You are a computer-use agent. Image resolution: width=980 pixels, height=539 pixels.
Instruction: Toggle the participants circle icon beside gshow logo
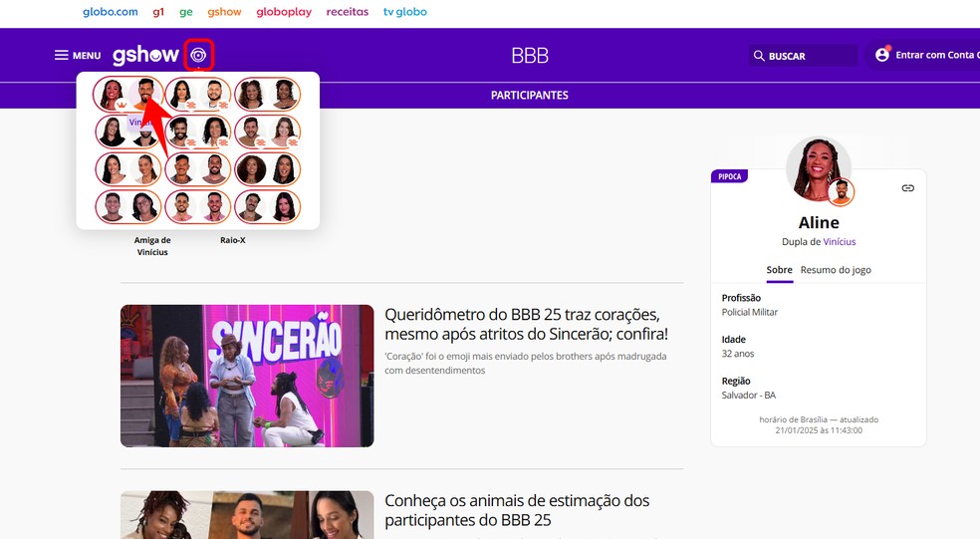198,56
